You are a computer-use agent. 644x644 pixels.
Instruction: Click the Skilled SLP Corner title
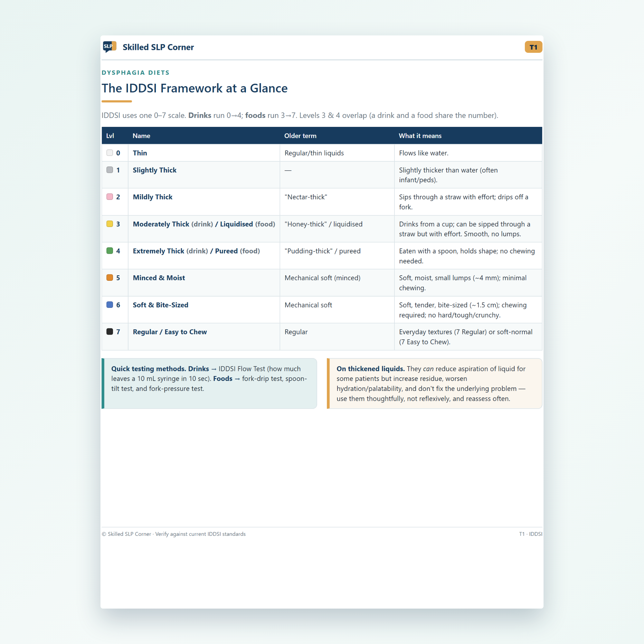click(x=158, y=47)
